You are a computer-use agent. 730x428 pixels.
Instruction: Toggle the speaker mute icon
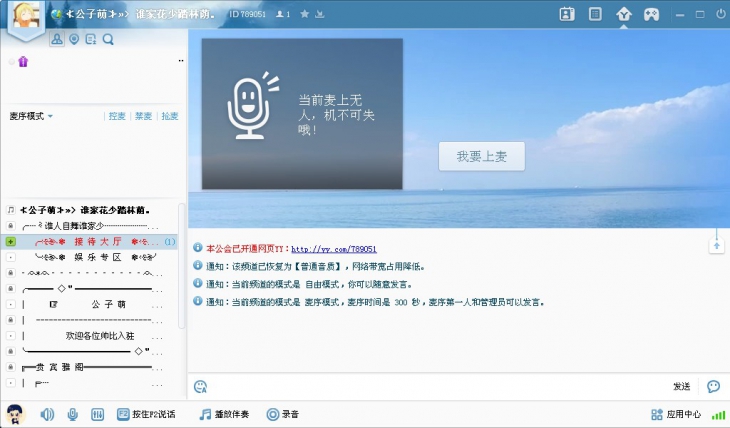[47, 414]
